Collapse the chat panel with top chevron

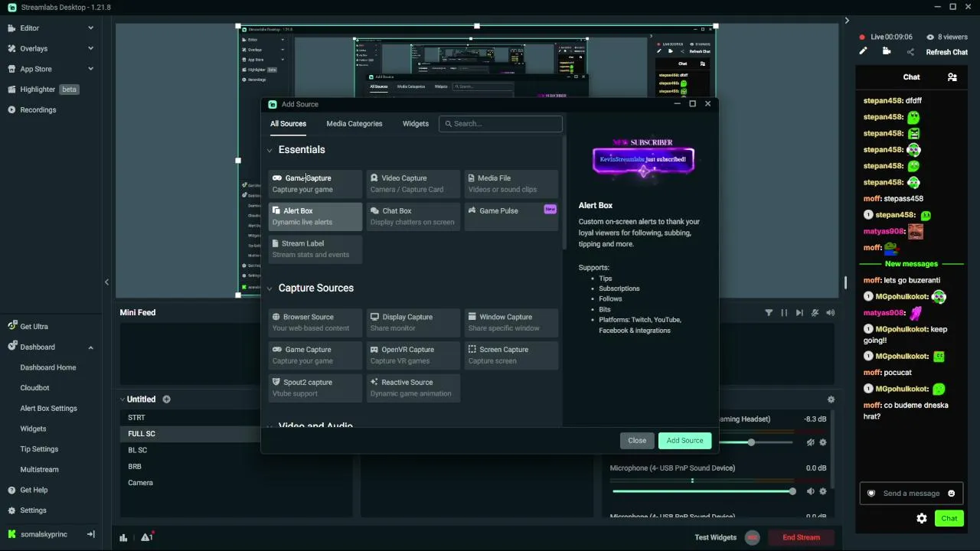pyautogui.click(x=847, y=21)
